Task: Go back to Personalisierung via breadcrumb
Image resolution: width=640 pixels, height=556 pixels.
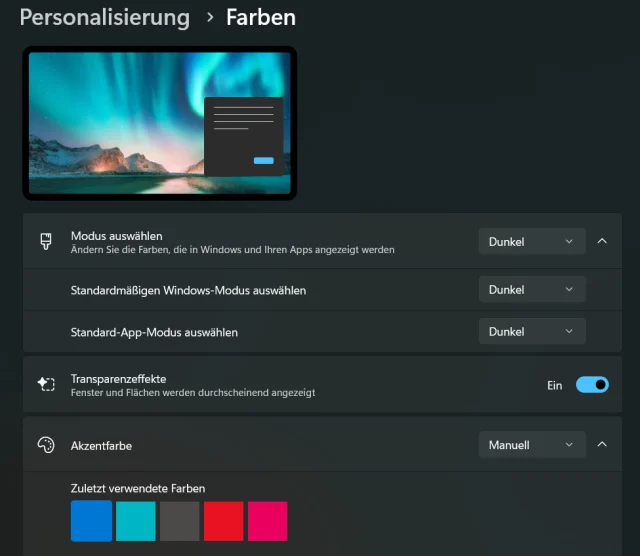Action: 105,18
